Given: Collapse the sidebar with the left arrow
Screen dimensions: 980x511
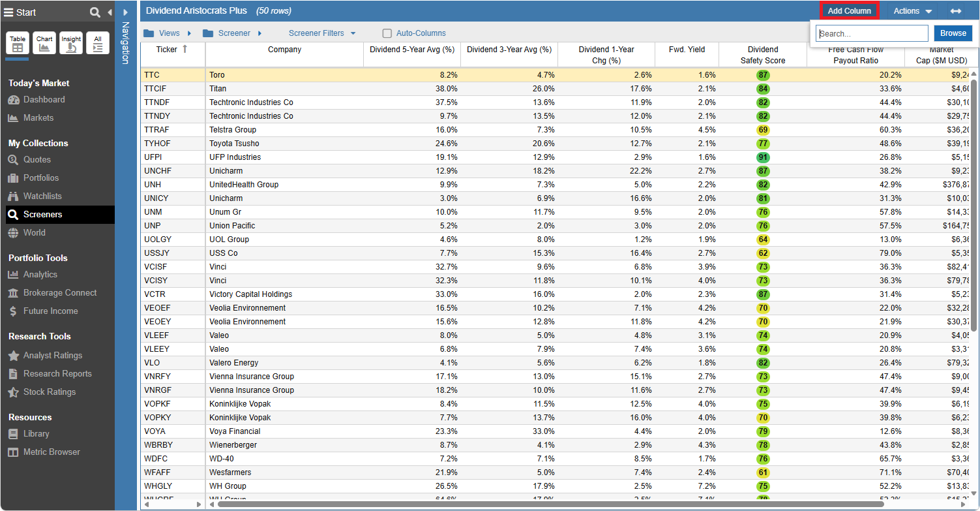Looking at the screenshot, I should pyautogui.click(x=109, y=12).
